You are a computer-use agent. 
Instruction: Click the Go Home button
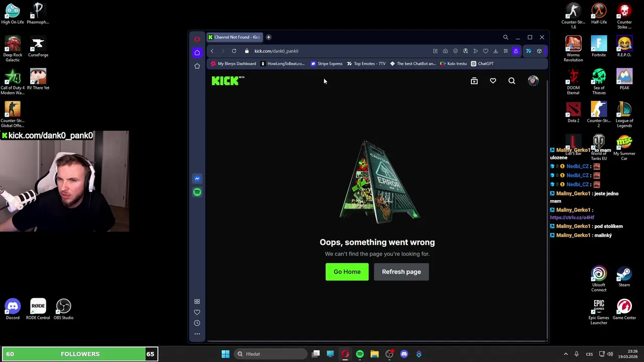[x=347, y=272]
